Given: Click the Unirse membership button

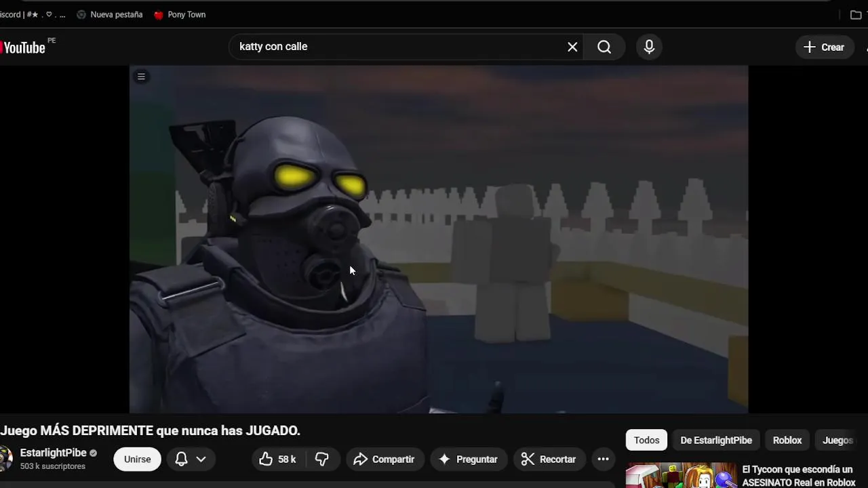Looking at the screenshot, I should click(137, 459).
